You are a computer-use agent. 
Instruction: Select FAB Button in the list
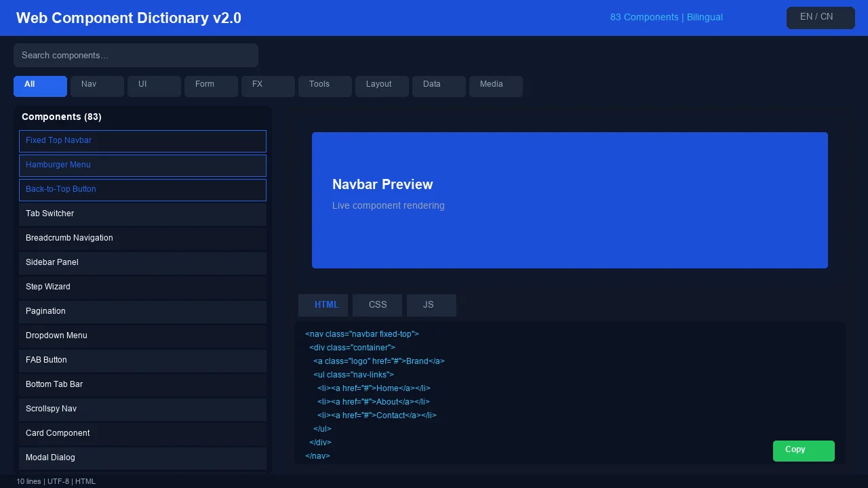click(142, 361)
